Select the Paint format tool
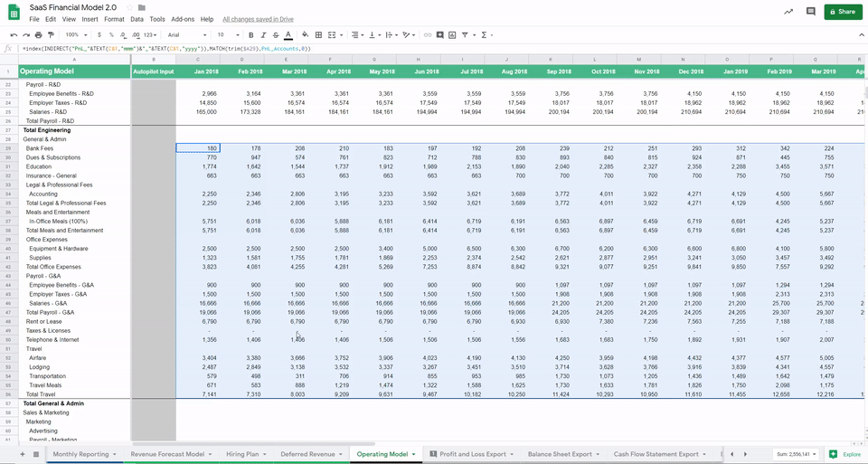The height and width of the screenshot is (464, 868). 52,35
